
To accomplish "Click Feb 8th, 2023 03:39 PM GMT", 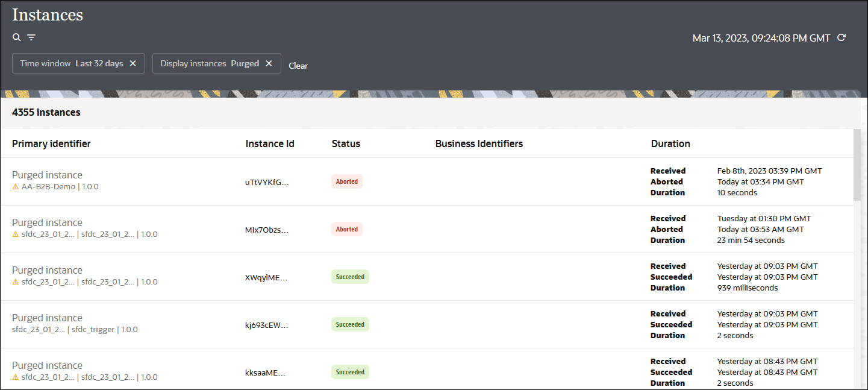I will (x=770, y=171).
